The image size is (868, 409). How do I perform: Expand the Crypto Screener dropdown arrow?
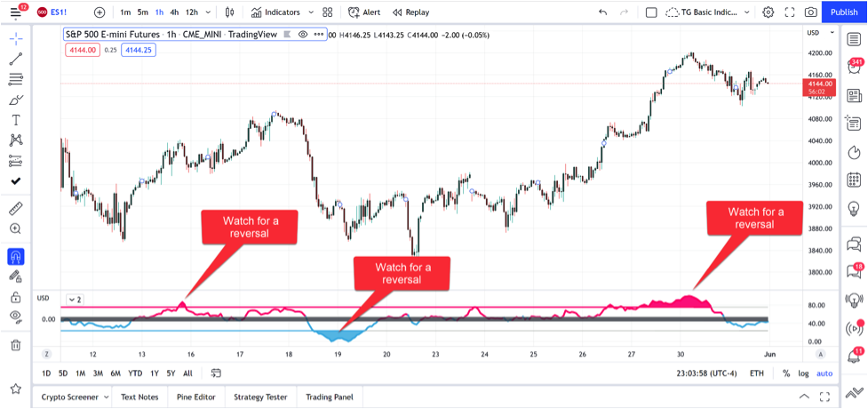tap(104, 397)
